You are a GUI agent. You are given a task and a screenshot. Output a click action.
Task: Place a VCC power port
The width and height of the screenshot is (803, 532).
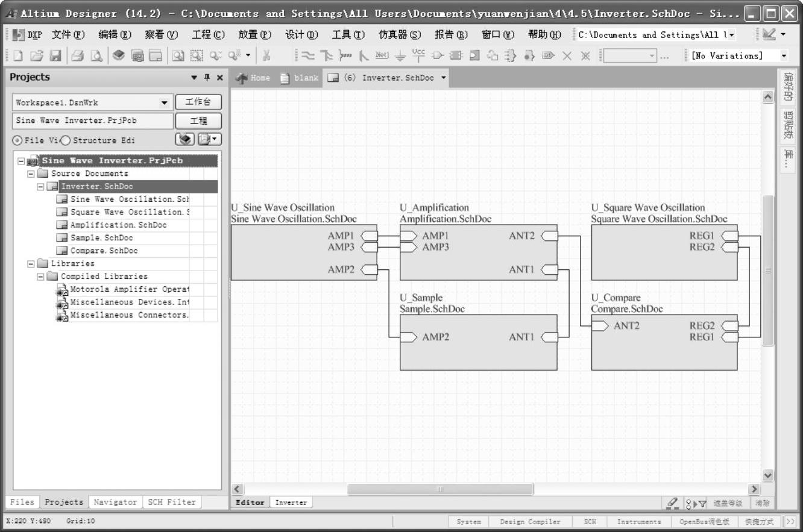(418, 55)
